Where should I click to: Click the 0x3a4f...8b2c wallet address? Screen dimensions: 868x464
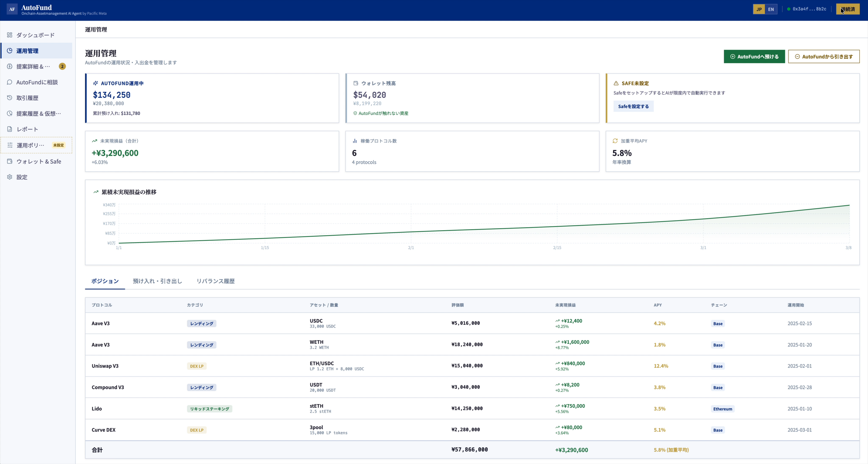pyautogui.click(x=809, y=9)
